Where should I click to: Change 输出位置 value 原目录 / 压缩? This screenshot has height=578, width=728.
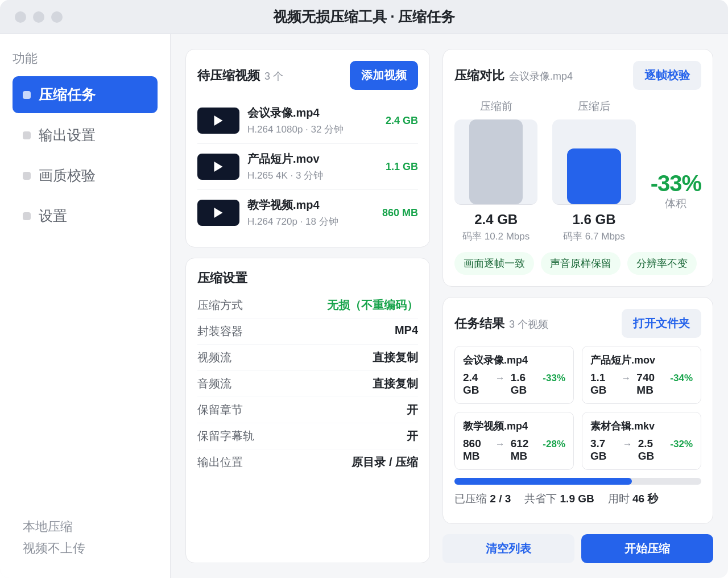384,462
